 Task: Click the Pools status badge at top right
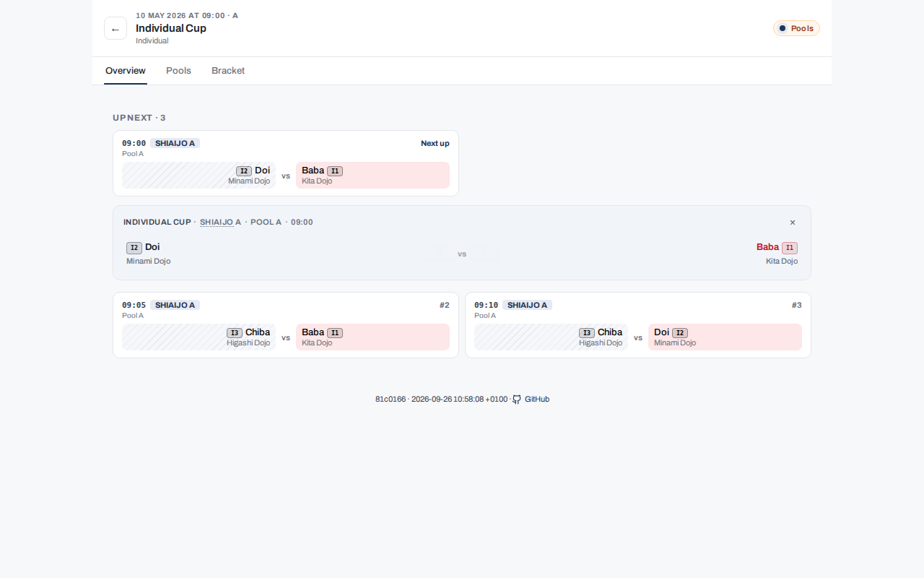pyautogui.click(x=796, y=28)
